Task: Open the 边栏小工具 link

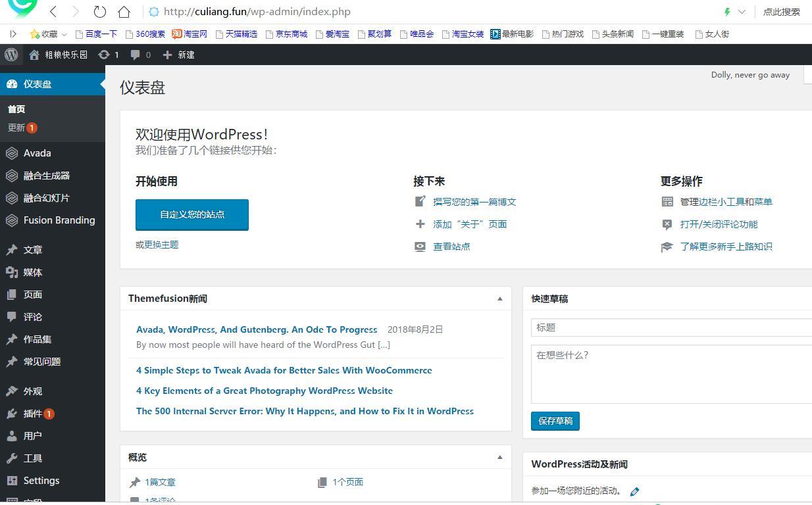Action: 721,202
